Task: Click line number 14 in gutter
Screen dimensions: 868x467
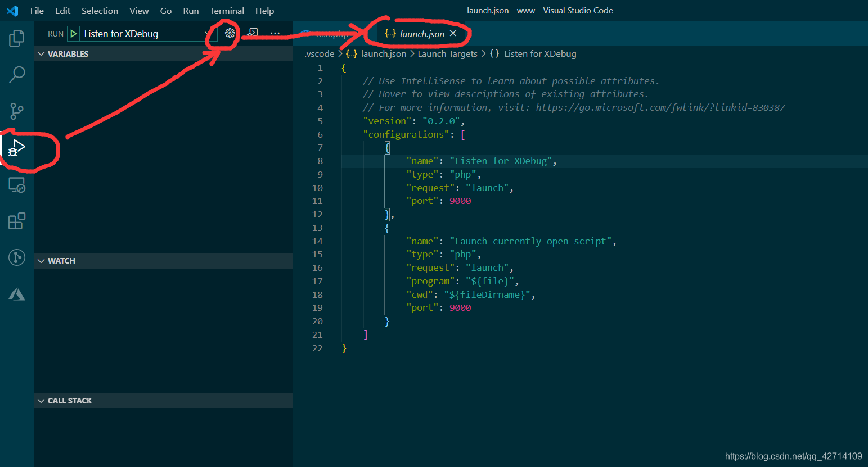Action: tap(317, 242)
